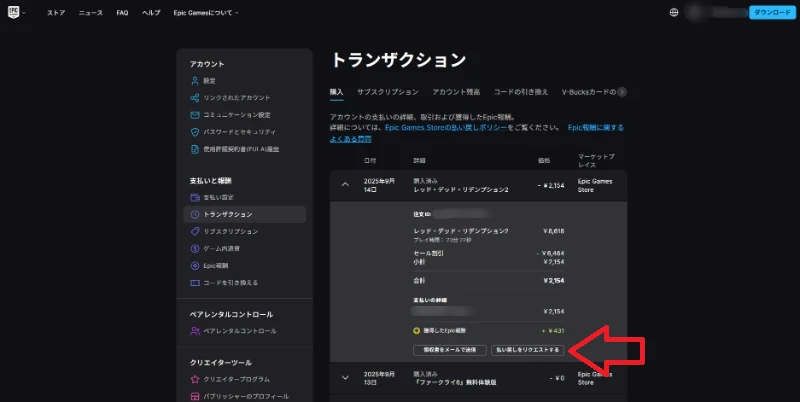Collapse the Red Dead Redemption 2 transaction
Viewport: 800px width, 402px height.
(x=345, y=185)
